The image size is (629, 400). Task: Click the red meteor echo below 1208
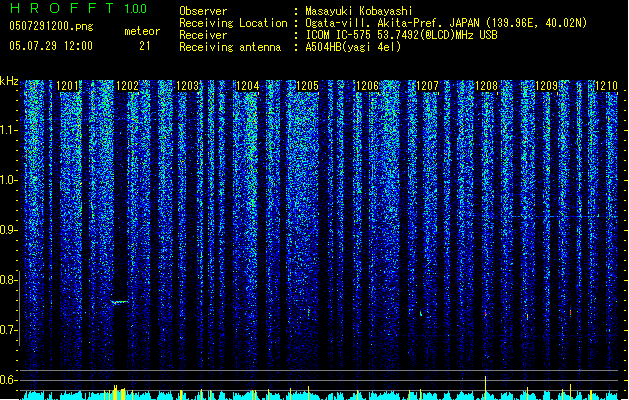[485, 313]
